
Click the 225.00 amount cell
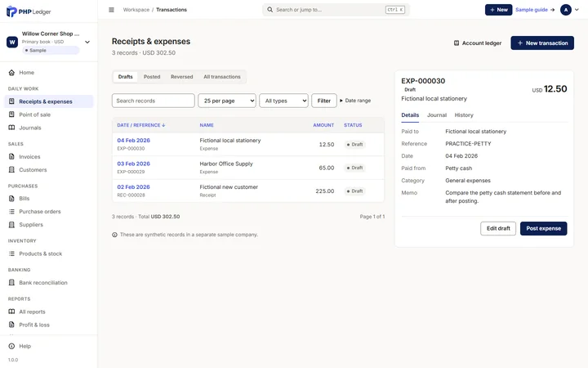pyautogui.click(x=325, y=191)
